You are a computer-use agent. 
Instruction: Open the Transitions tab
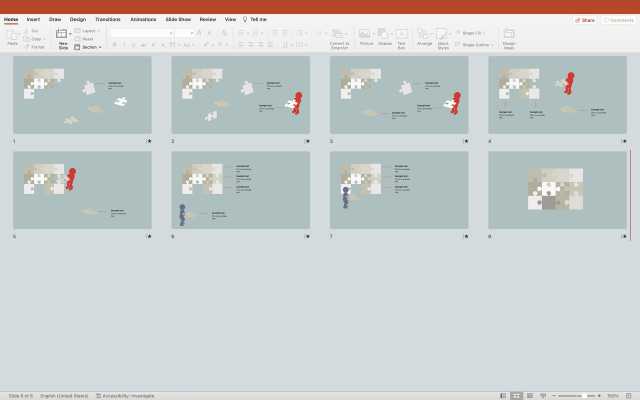107,19
